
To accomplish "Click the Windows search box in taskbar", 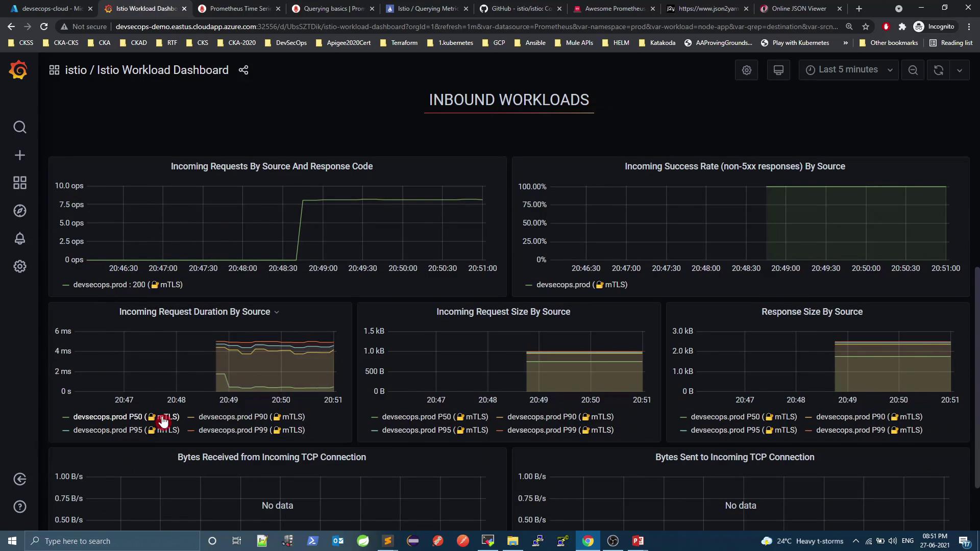I will [x=112, y=541].
